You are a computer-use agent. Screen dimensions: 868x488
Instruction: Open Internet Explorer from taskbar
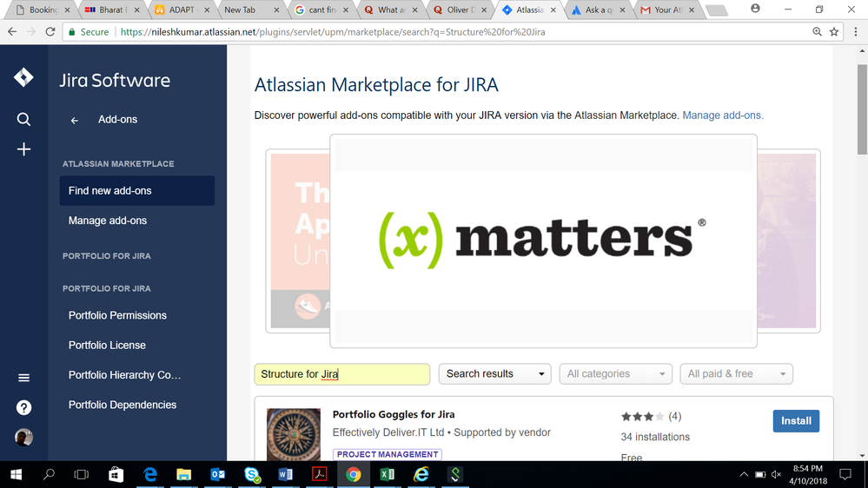421,475
